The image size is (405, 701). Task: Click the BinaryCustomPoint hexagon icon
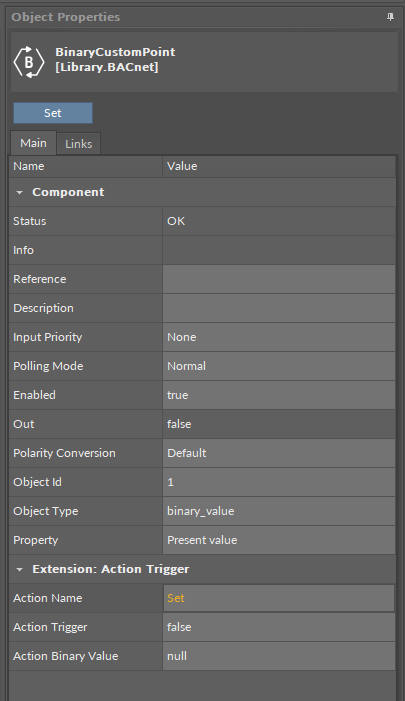click(29, 62)
